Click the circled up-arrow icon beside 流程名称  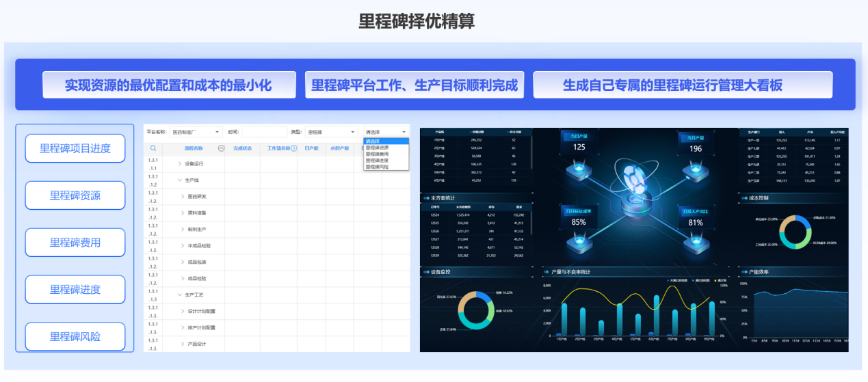point(221,148)
